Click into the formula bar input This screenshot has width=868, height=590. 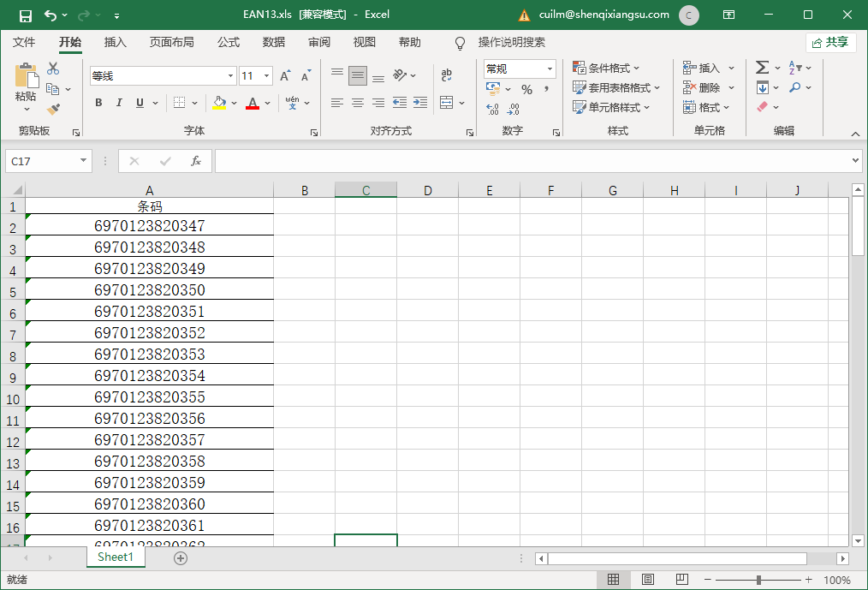532,161
